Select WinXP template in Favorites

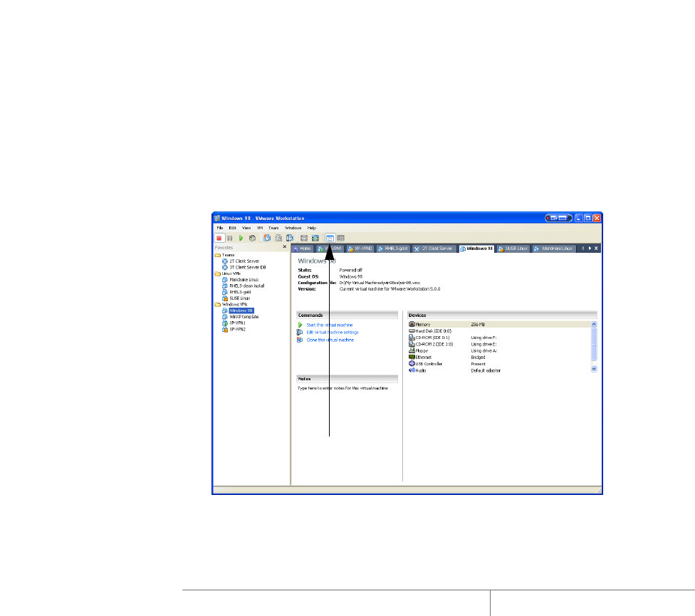[x=240, y=317]
